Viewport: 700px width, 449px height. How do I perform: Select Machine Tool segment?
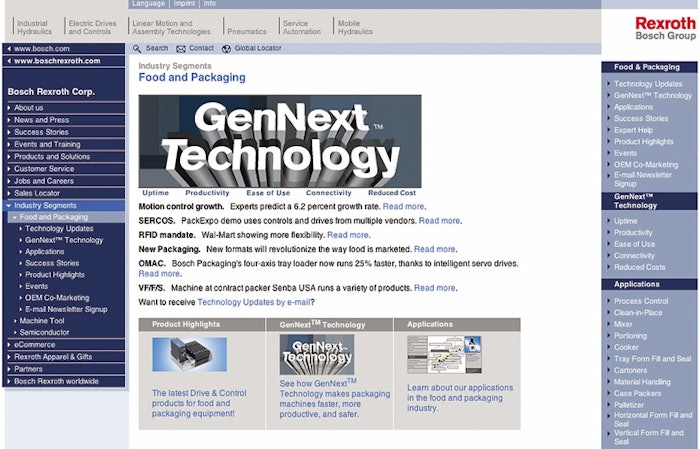(42, 321)
